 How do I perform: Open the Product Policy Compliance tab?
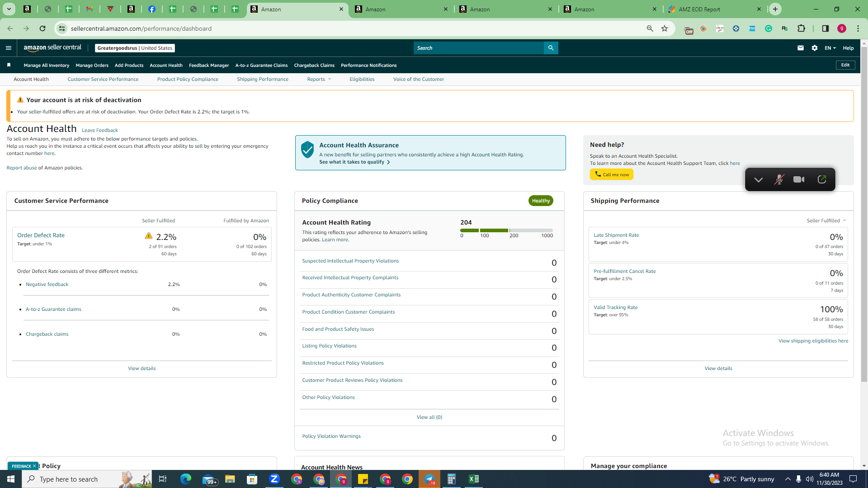point(188,79)
